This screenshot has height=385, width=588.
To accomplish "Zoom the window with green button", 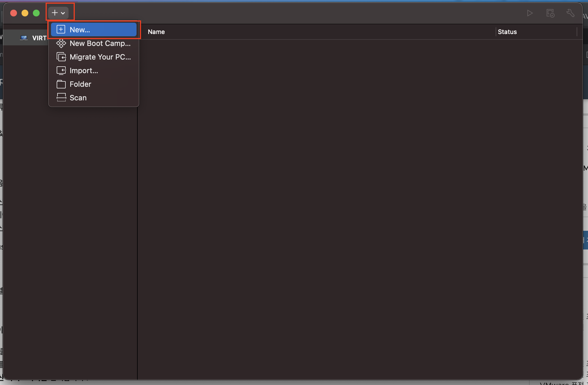I will point(36,13).
